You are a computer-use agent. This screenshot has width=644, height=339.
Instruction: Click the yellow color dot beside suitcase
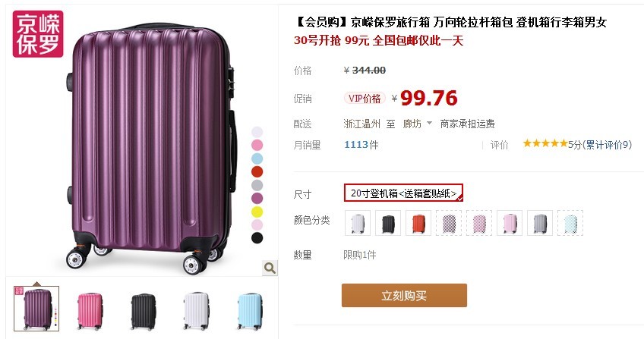(x=257, y=212)
